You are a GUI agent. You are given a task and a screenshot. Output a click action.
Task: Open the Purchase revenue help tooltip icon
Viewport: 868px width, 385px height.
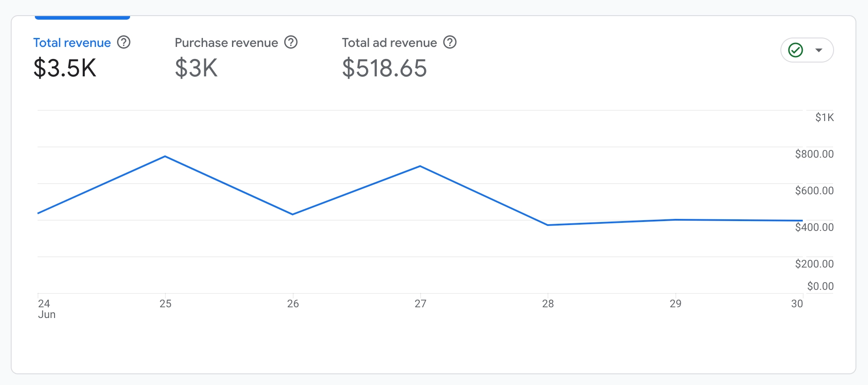tap(291, 42)
